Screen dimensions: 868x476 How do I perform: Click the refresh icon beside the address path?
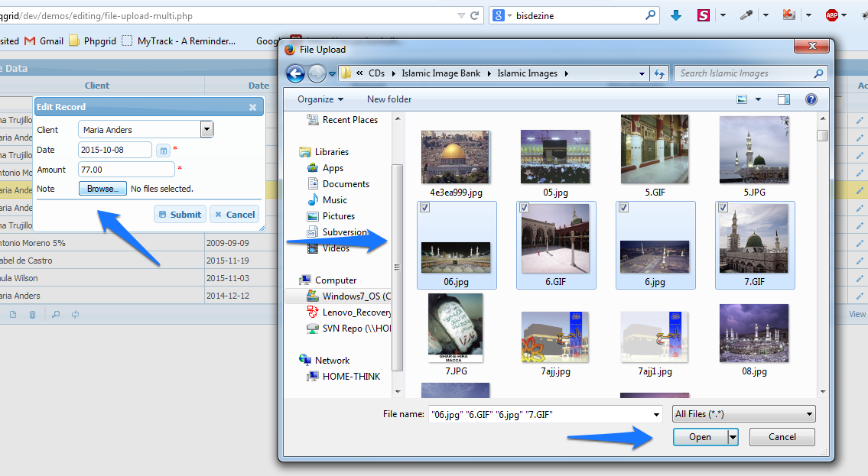pos(659,73)
